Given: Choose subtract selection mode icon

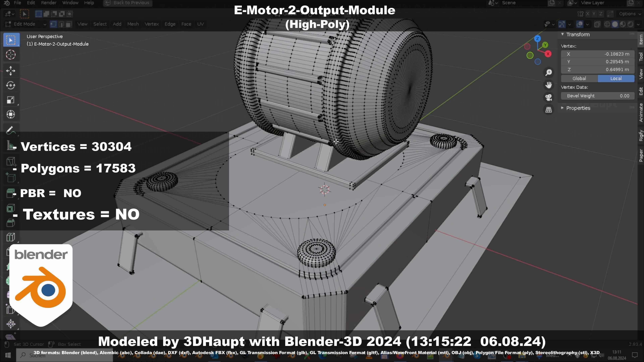Looking at the screenshot, I should pos(54,14).
